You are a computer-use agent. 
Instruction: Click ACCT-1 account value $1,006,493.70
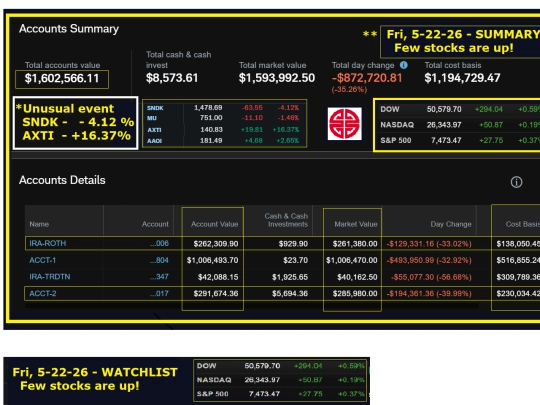pyautogui.click(x=212, y=260)
